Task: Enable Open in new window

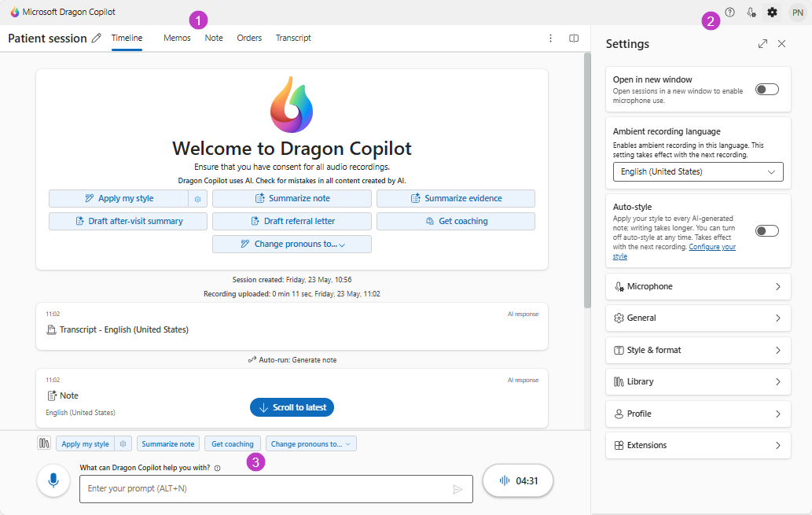Action: 766,89
